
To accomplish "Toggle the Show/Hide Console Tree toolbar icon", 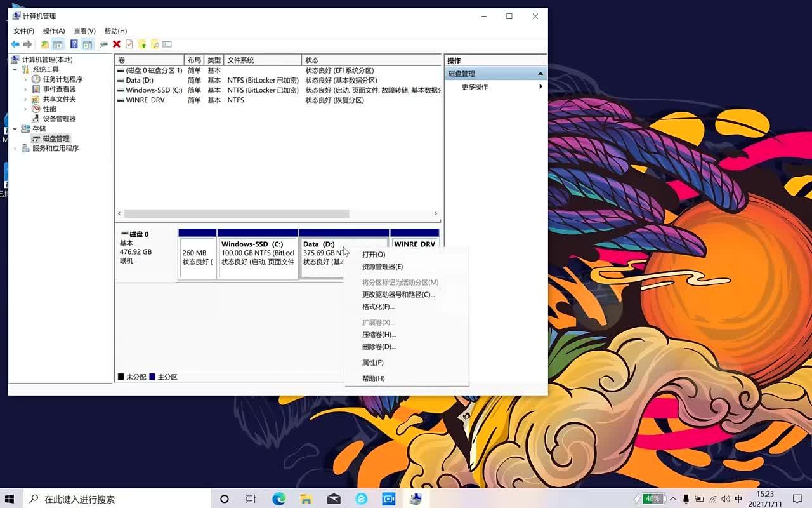I will tap(58, 44).
